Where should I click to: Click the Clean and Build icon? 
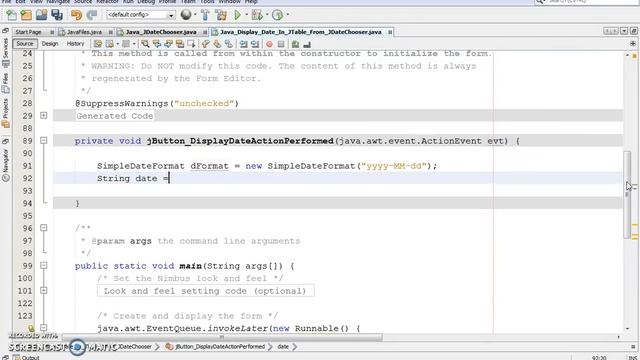click(x=221, y=15)
